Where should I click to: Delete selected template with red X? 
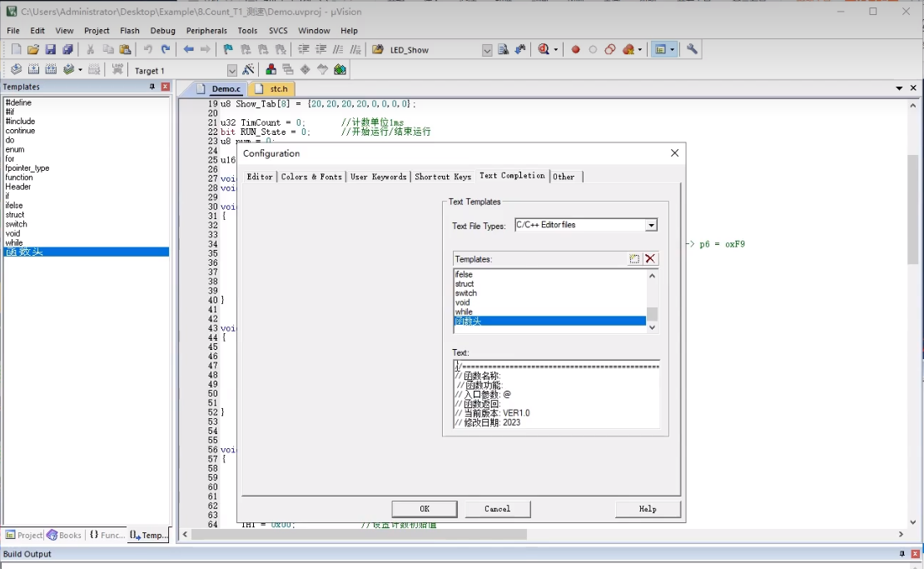click(650, 259)
